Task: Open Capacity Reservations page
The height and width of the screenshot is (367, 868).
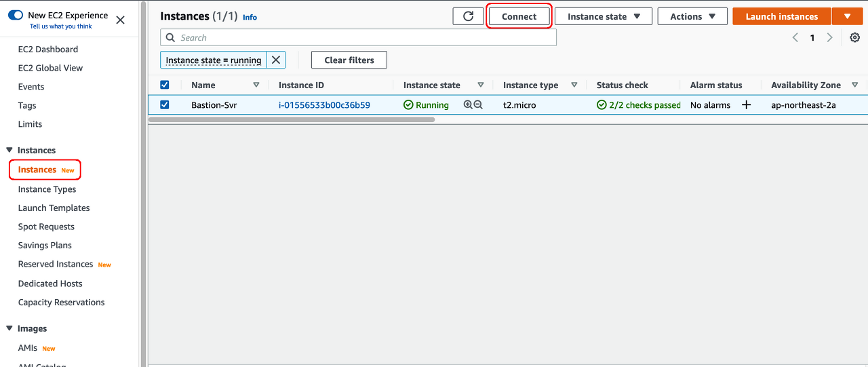Action: 61,303
